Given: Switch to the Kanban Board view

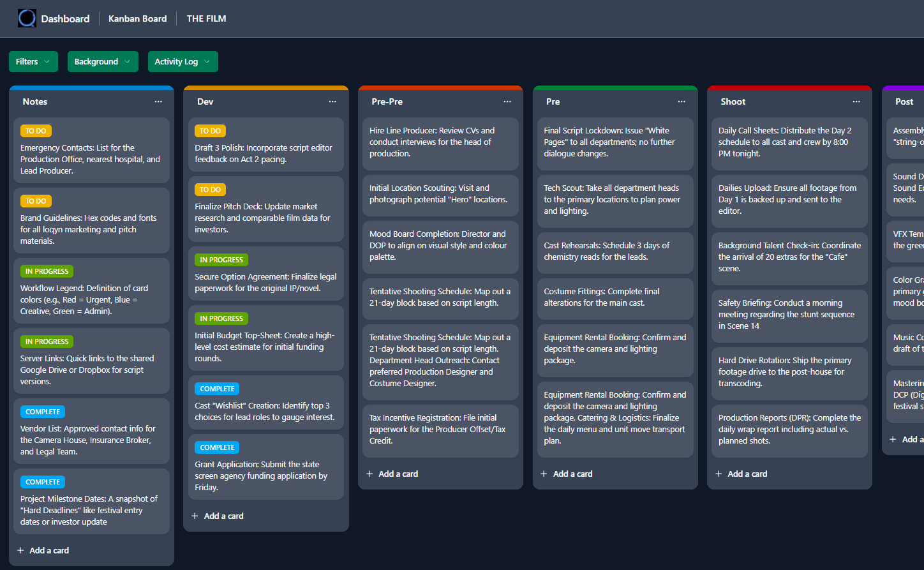Looking at the screenshot, I should pos(137,19).
